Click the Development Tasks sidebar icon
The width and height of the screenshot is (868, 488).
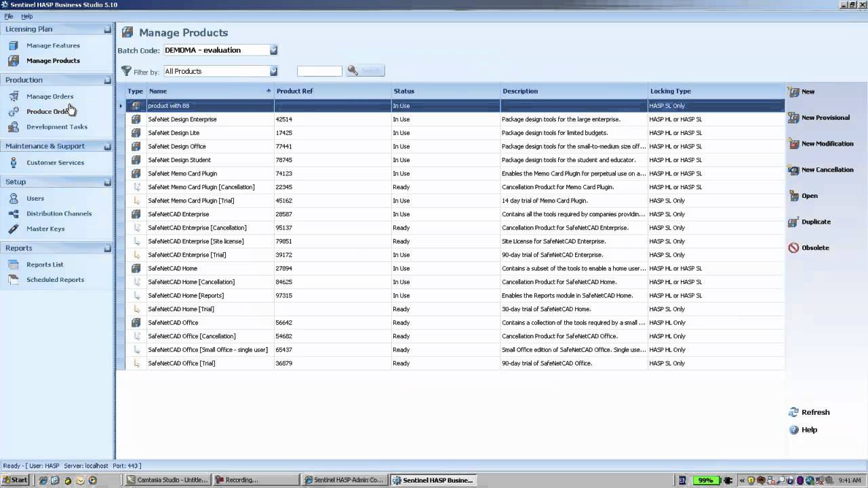pyautogui.click(x=14, y=127)
